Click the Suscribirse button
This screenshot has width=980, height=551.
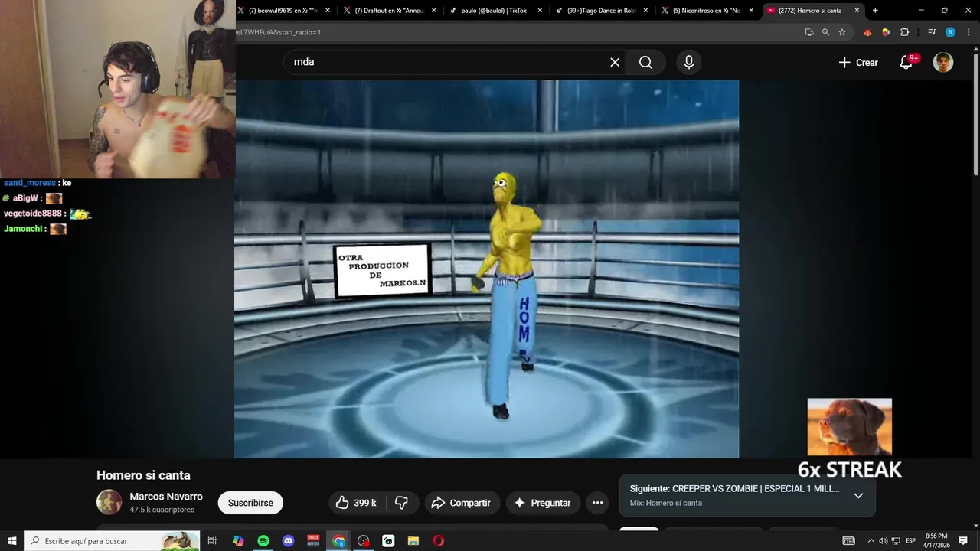tap(250, 503)
